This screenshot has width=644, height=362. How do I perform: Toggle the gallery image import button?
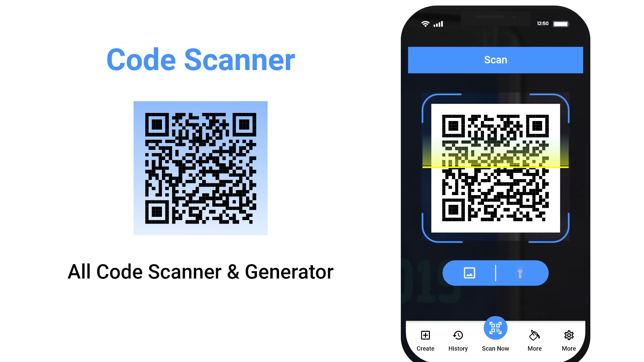(470, 273)
